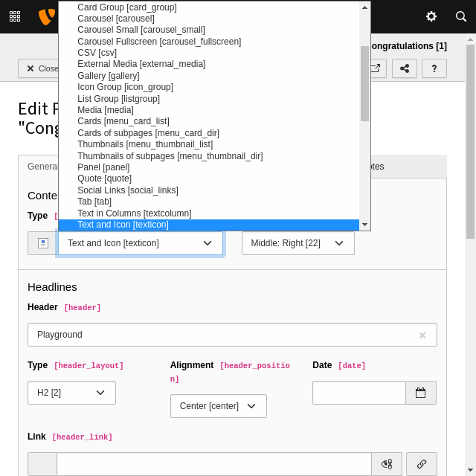Select Text in Columns option
The width and height of the screenshot is (476, 476).
click(x=209, y=213)
